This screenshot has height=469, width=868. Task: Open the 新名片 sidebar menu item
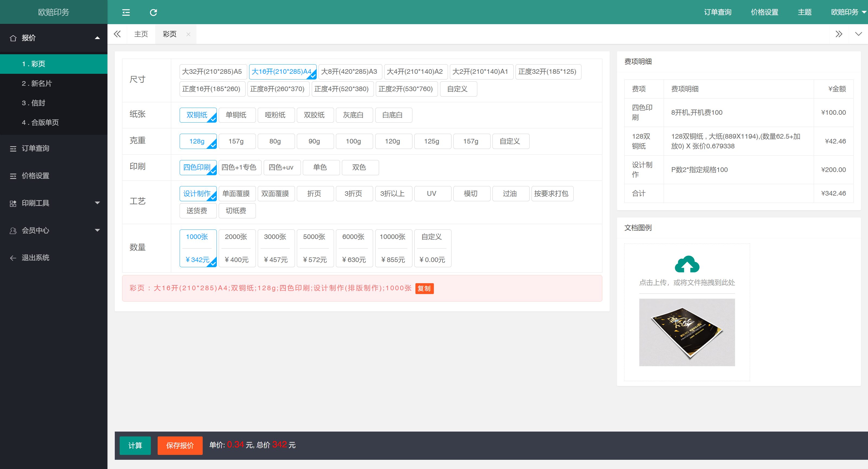(x=37, y=84)
